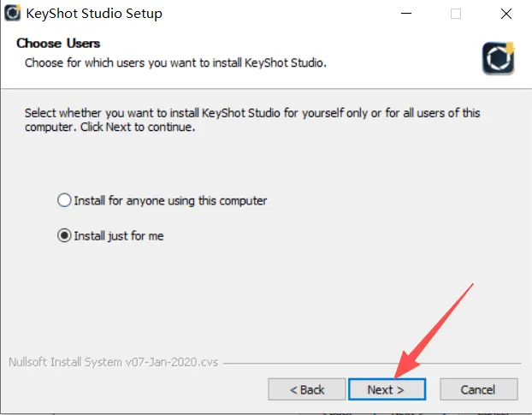Click the 'Choose Users' heading

coord(58,43)
